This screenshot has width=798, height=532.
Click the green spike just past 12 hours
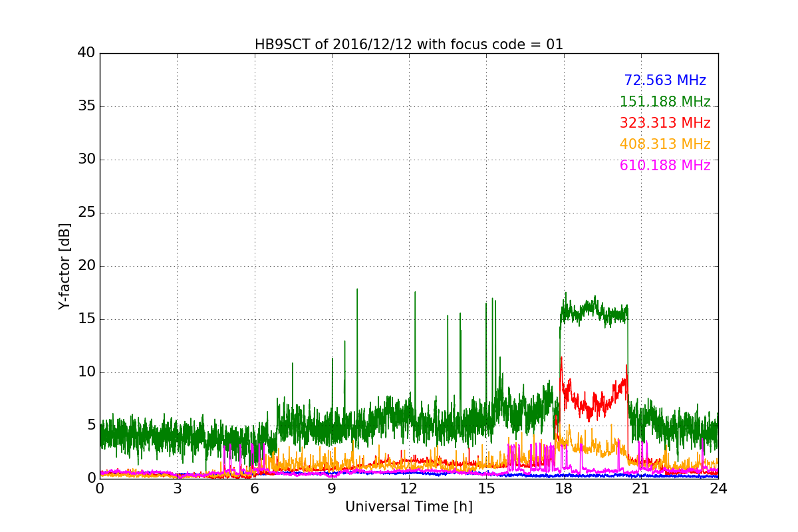point(415,359)
